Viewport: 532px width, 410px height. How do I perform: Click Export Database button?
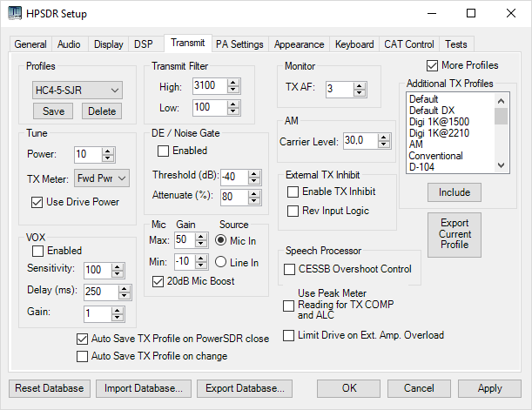click(245, 388)
